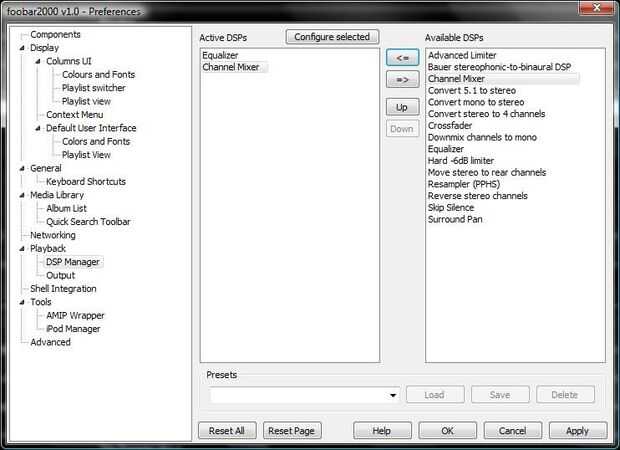Select Playlist View under Default User Interface
The width and height of the screenshot is (620, 450).
86,155
